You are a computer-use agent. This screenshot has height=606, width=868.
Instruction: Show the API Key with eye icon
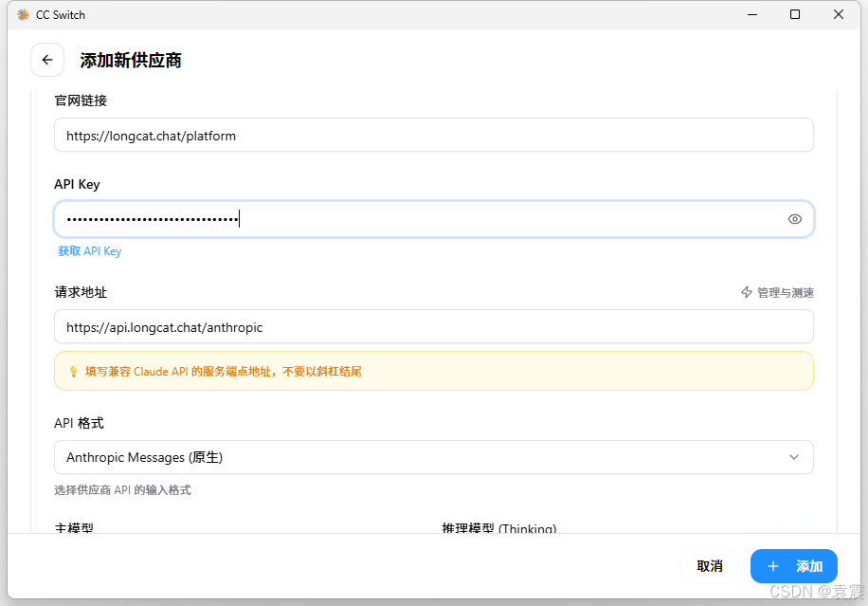794,219
